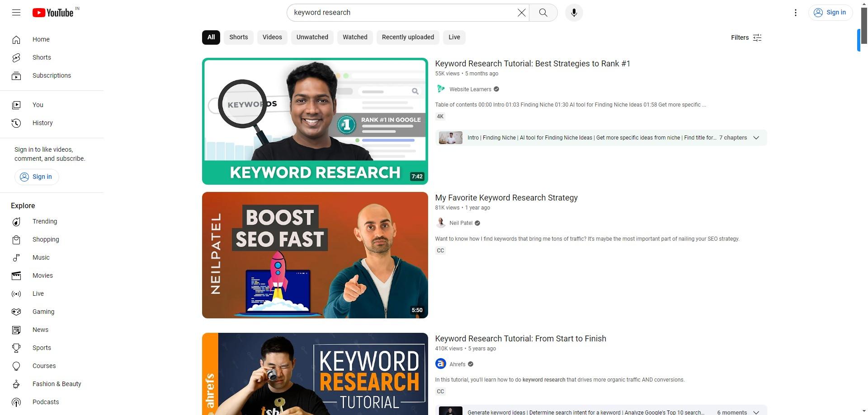Open Podcasts under Explore
The width and height of the screenshot is (868, 415).
[x=52, y=402]
